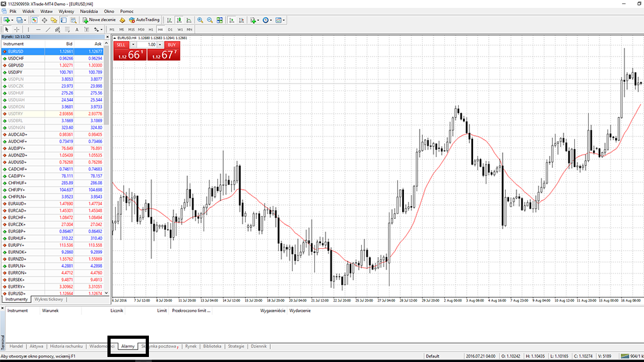Open the Narzędzia menu
Viewport: 644px width, 362px height.
pos(89,11)
